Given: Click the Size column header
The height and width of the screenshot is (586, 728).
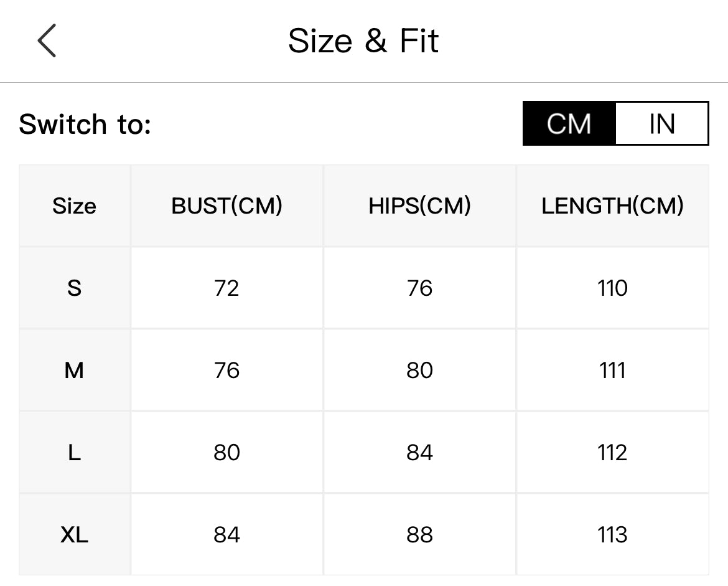Looking at the screenshot, I should pyautogui.click(x=74, y=206).
